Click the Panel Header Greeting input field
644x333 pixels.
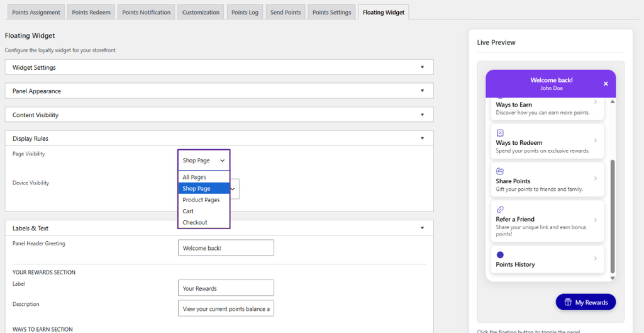(x=226, y=248)
